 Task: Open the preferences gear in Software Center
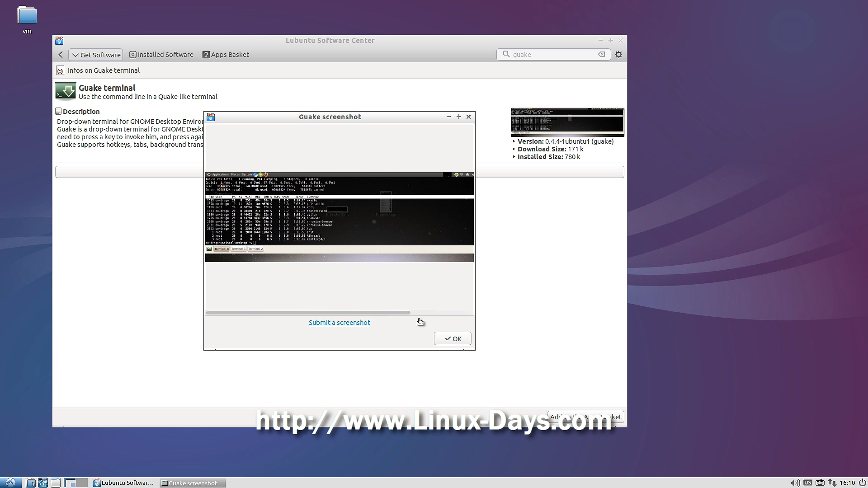tap(619, 54)
